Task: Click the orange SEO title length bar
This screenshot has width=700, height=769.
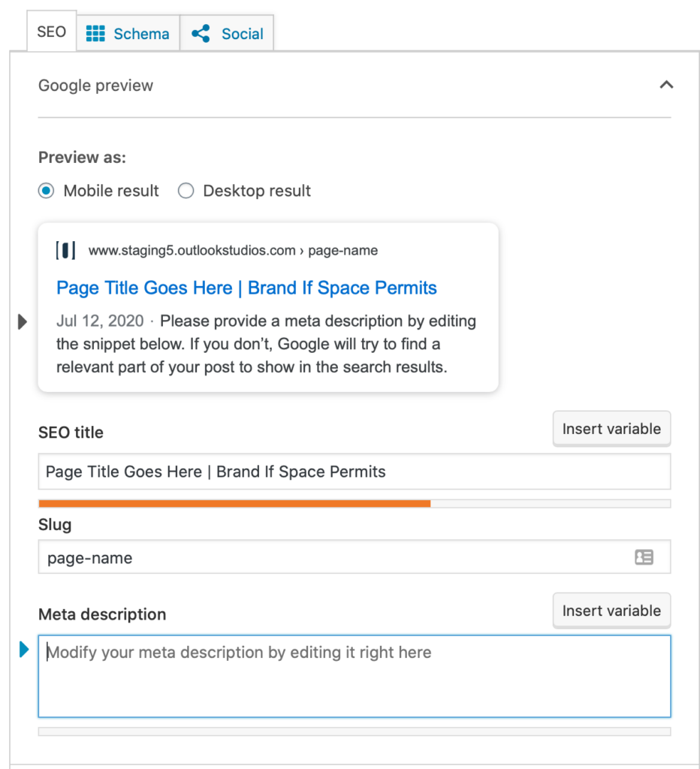Action: [234, 504]
